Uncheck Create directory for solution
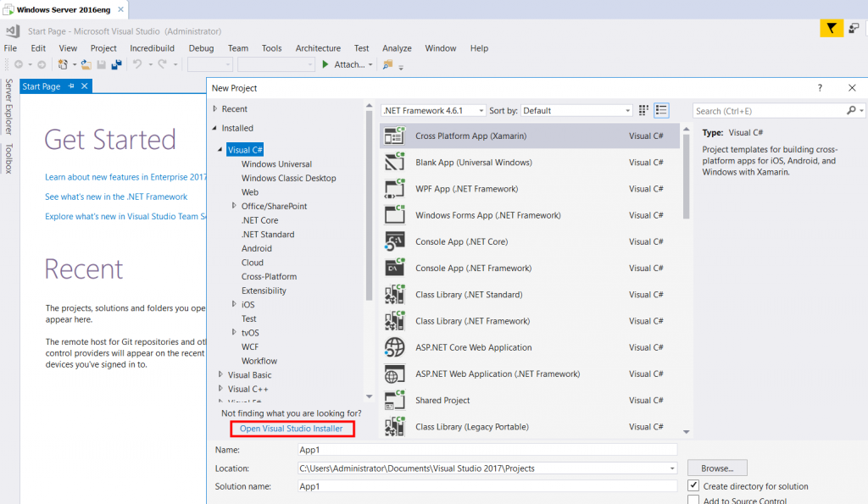Image resolution: width=868 pixels, height=504 pixels. [x=693, y=485]
